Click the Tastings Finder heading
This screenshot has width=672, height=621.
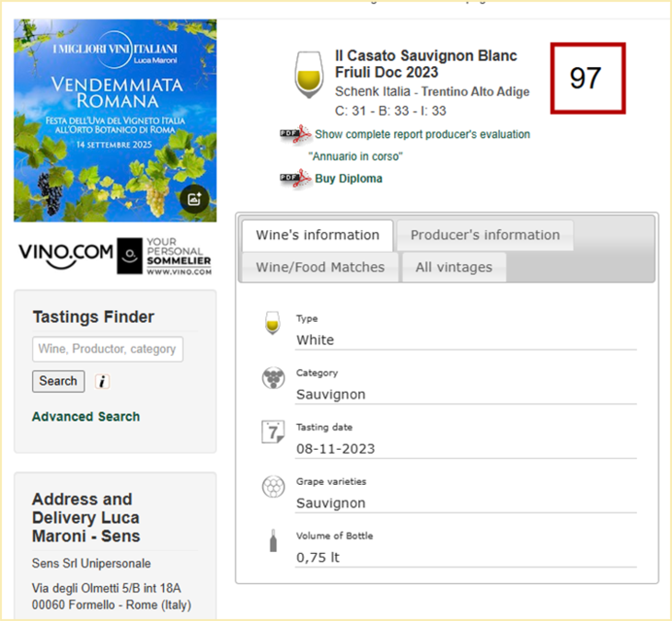(x=93, y=317)
